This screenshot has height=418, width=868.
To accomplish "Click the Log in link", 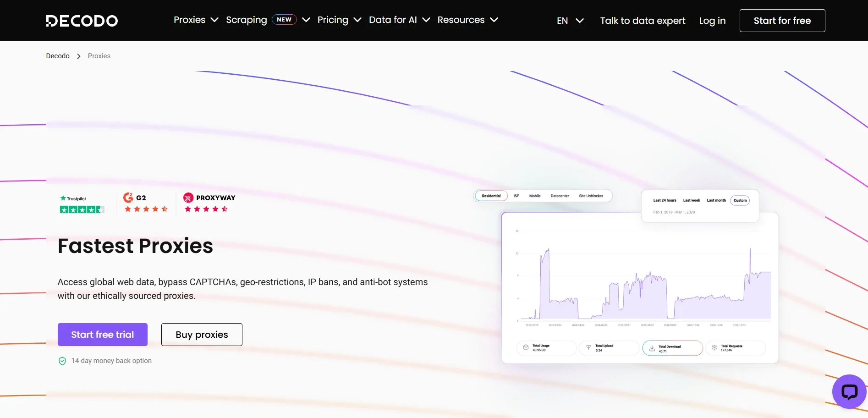I will click(x=712, y=21).
